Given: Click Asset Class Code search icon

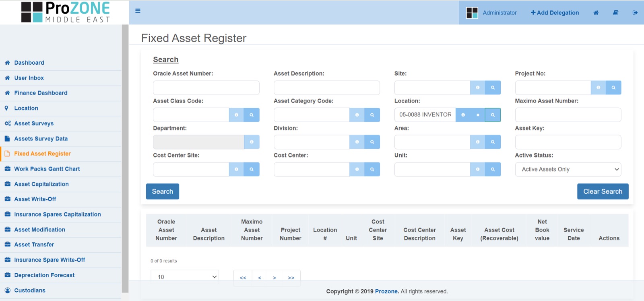Looking at the screenshot, I should (252, 115).
